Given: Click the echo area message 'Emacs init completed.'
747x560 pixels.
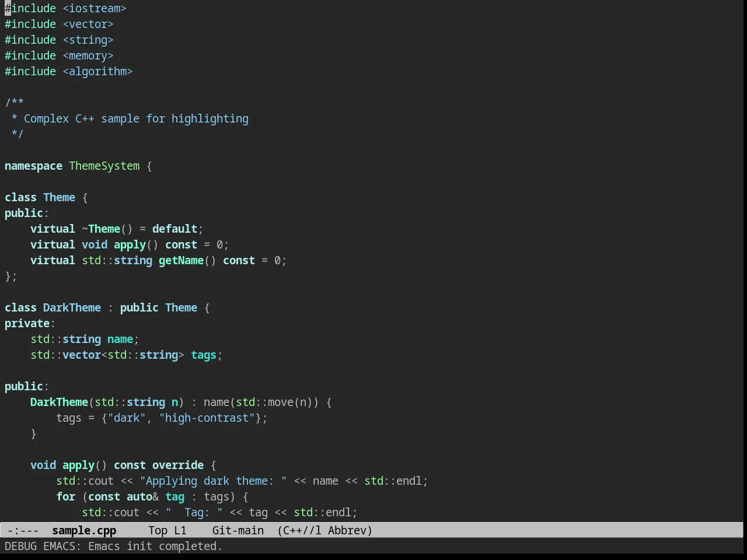Looking at the screenshot, I should tap(155, 546).
